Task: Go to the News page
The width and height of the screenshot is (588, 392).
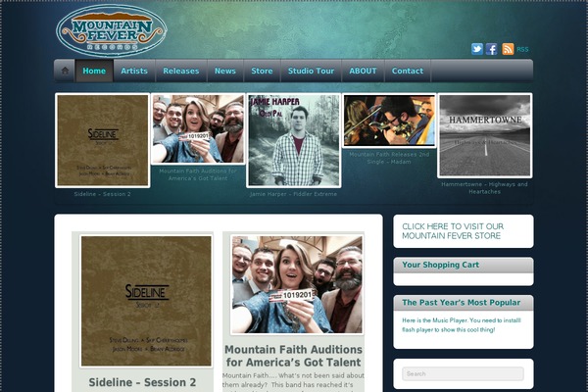Action: coord(225,71)
